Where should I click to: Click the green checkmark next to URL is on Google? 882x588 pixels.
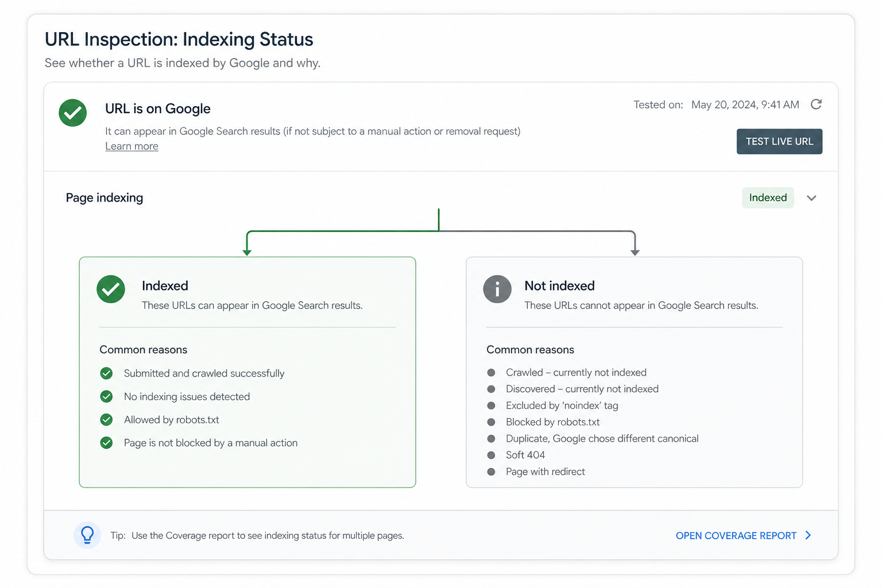point(73,113)
